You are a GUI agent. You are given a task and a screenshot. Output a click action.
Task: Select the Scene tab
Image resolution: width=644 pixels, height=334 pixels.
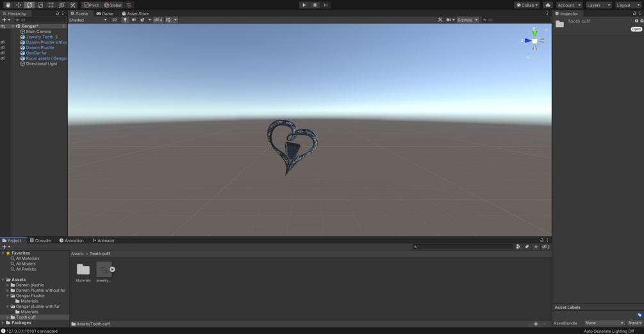tap(79, 13)
